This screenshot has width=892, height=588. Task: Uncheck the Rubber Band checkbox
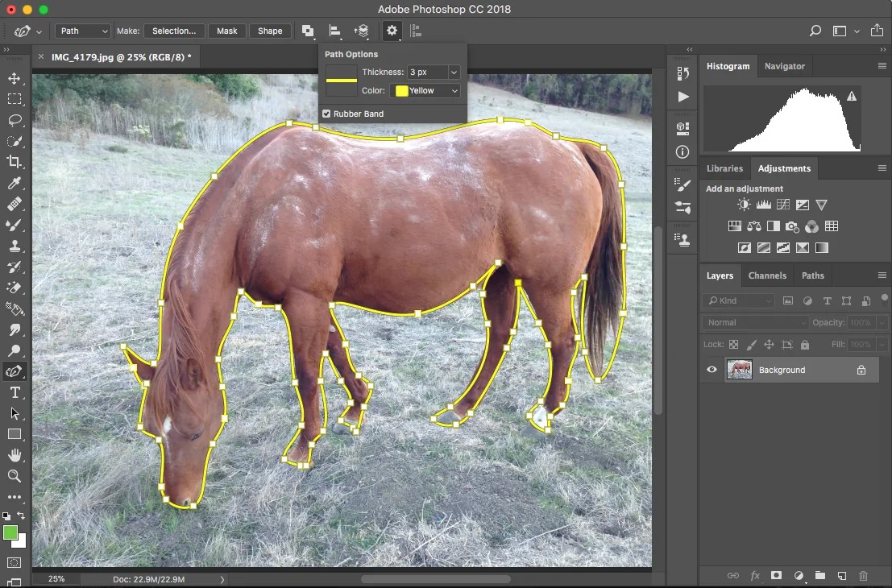(x=326, y=114)
